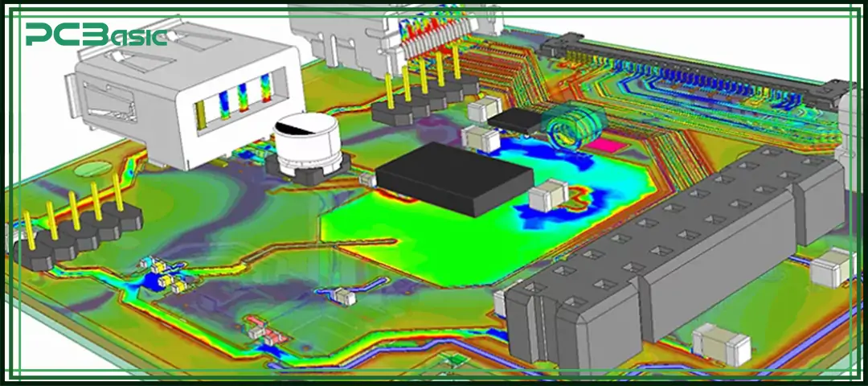Select the white component at far right edge
Screen dimensions: 868x386
[x=832, y=268]
